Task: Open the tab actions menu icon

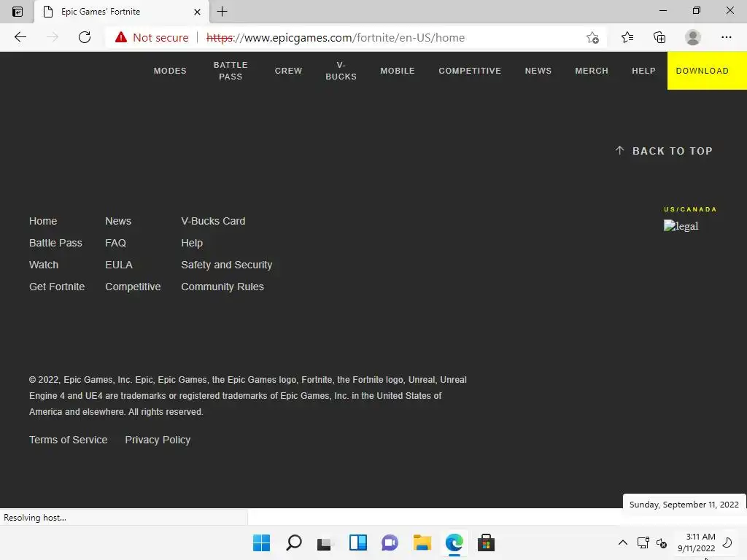Action: pyautogui.click(x=18, y=12)
